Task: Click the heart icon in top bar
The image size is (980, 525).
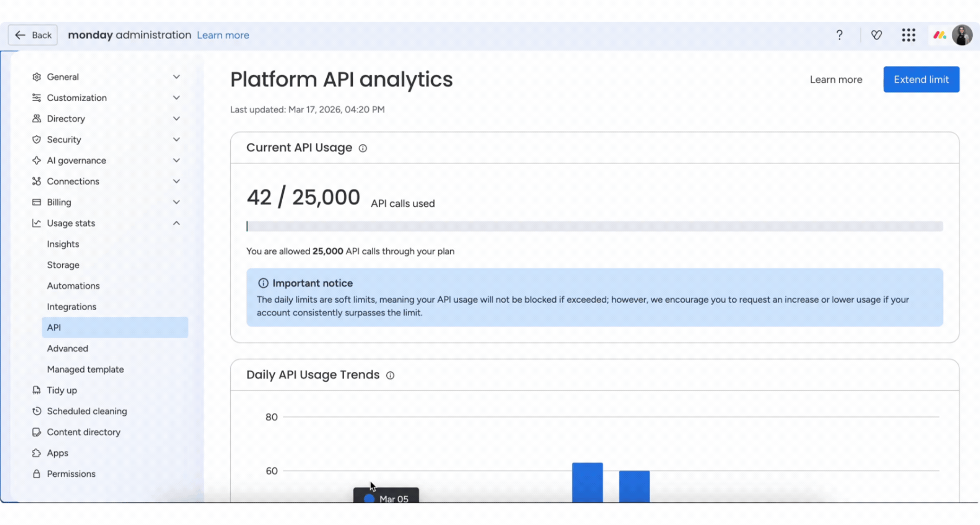Action: point(877,35)
